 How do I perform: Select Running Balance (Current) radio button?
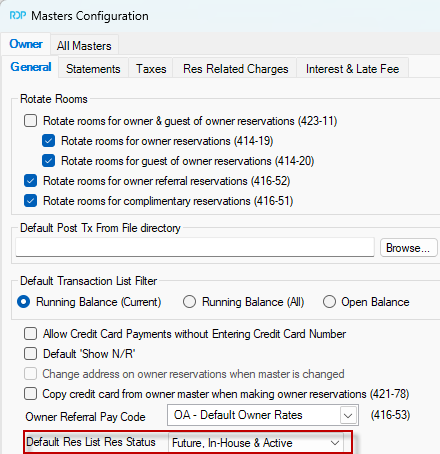(x=24, y=302)
